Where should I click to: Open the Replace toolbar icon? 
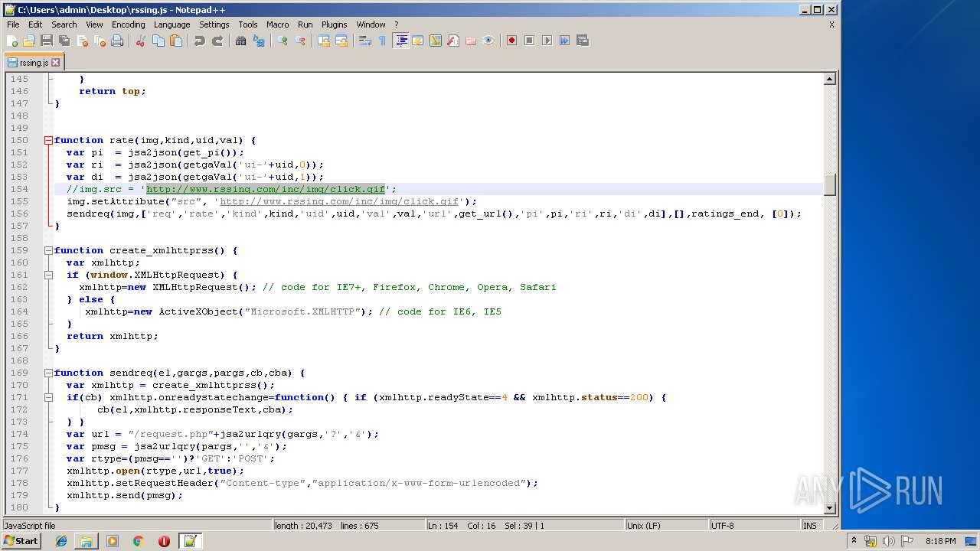point(259,41)
